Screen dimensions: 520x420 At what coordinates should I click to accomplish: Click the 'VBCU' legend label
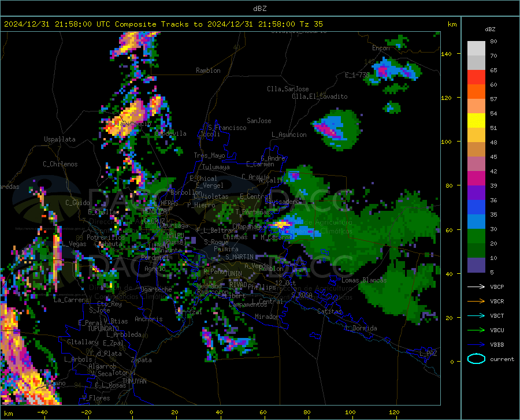click(497, 330)
